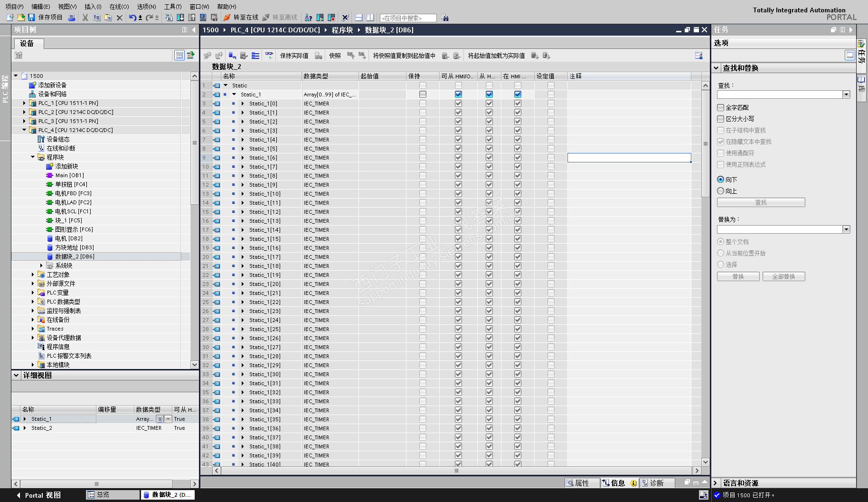Click the 保存项目 button

point(45,18)
